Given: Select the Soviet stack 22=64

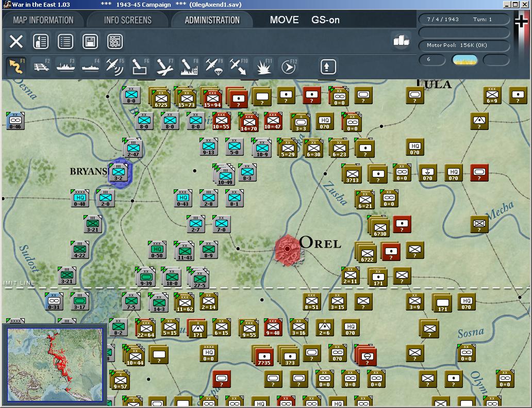Looking at the screenshot, I should click(x=146, y=329).
